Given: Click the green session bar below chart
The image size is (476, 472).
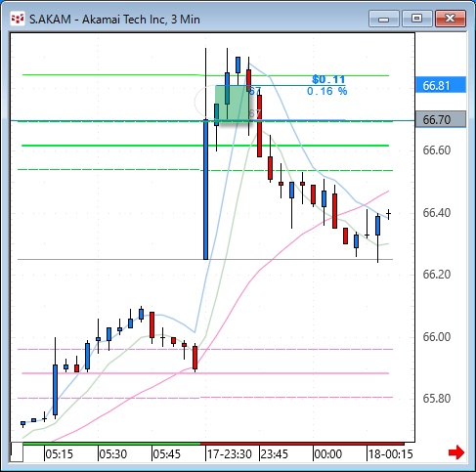Looking at the screenshot, I should [x=111, y=444].
